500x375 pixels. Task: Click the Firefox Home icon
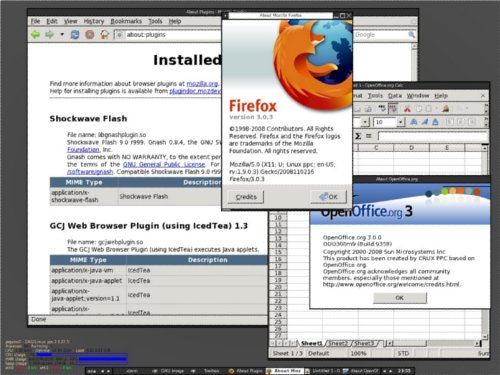point(105,35)
